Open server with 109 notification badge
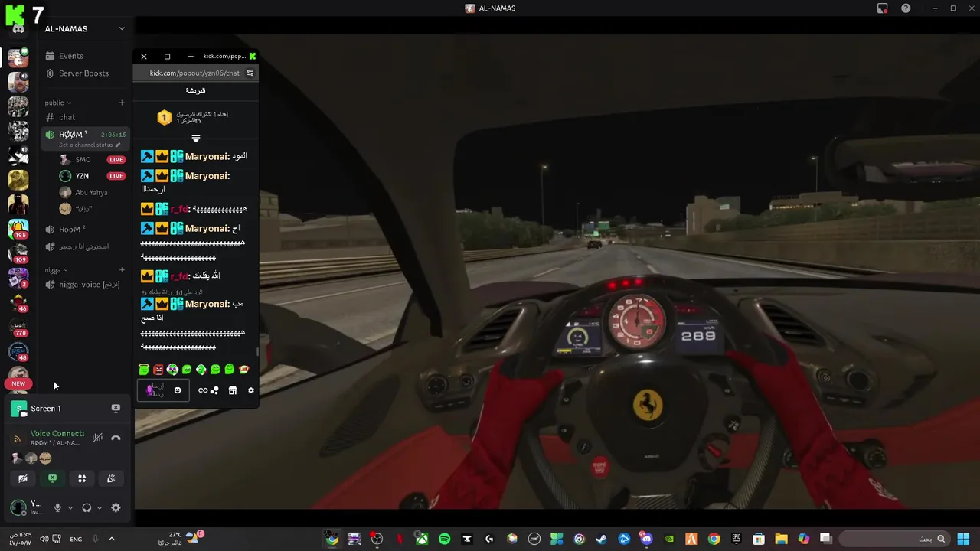 [18, 254]
